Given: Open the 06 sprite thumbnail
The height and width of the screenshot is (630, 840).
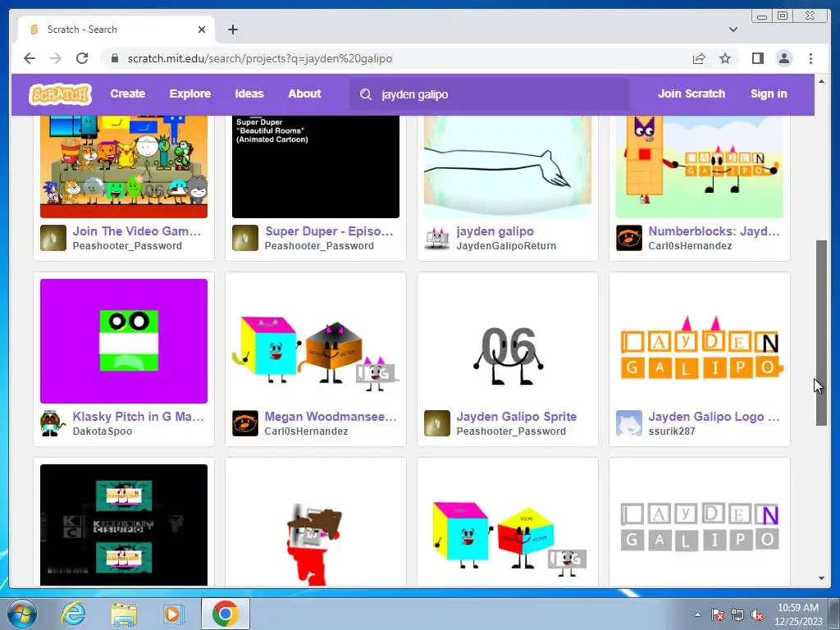Looking at the screenshot, I should pos(507,340).
